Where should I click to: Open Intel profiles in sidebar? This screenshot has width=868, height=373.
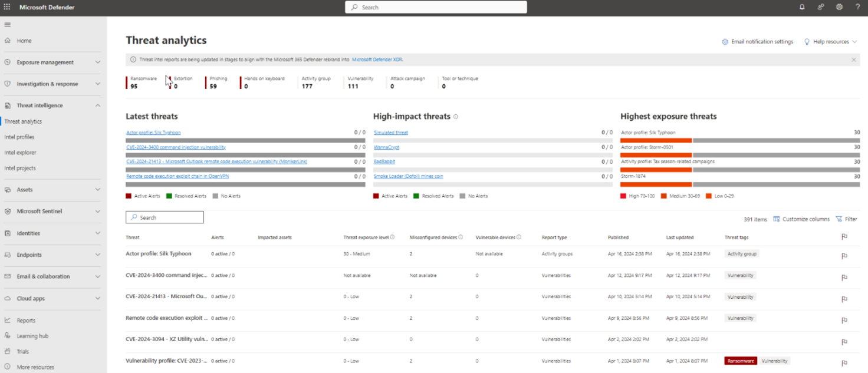tap(19, 137)
